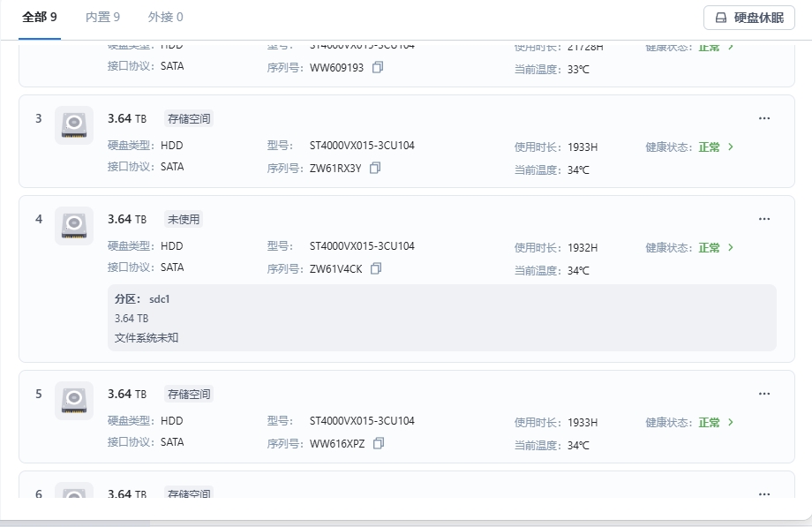
Task: Select serial number text ZW61RX3Y
Action: click(335, 169)
